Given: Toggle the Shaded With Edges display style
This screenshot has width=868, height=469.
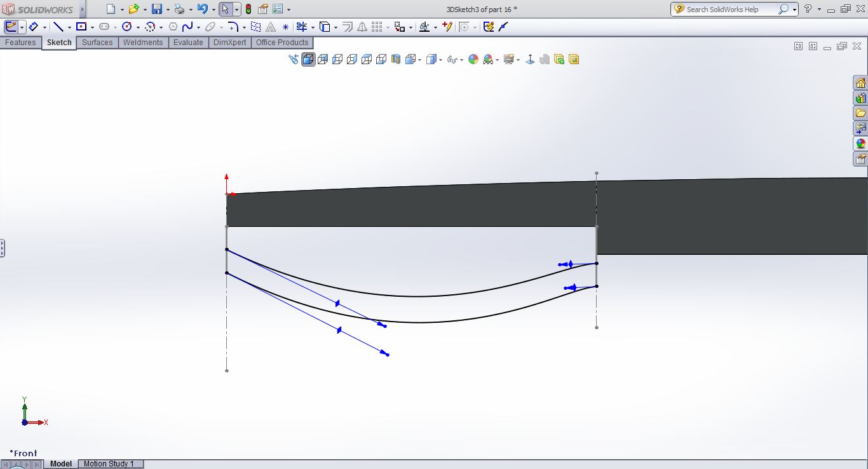Looking at the screenshot, I should 308,59.
